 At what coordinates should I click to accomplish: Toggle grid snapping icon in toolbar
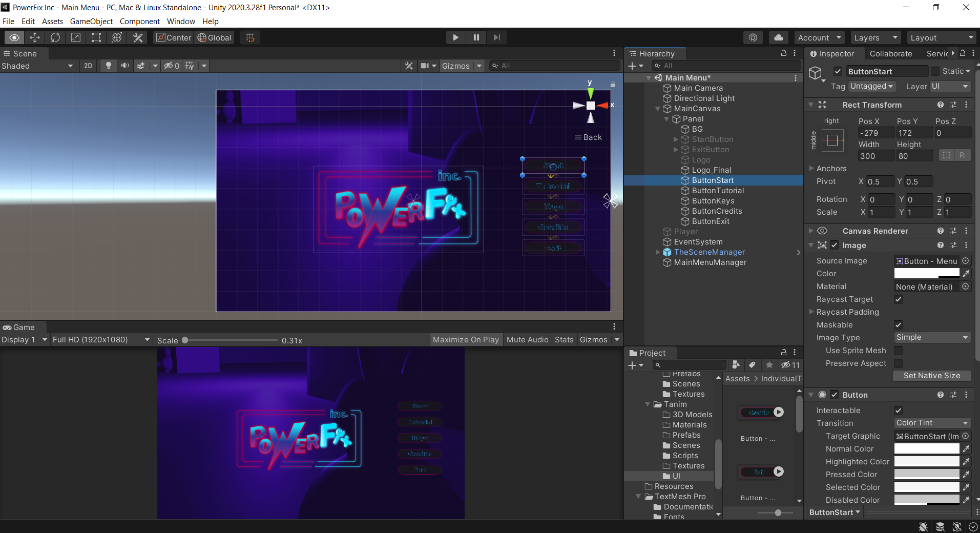click(x=250, y=37)
